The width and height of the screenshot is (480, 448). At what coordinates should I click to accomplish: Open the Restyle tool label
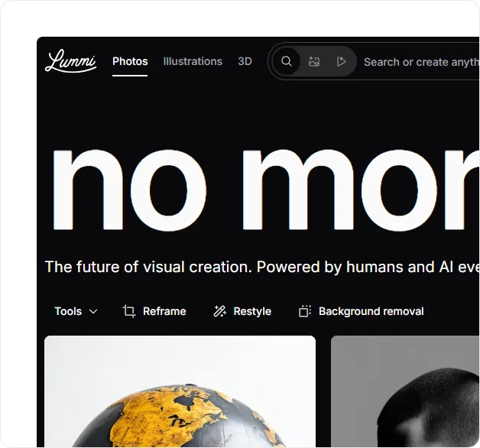[x=252, y=311]
